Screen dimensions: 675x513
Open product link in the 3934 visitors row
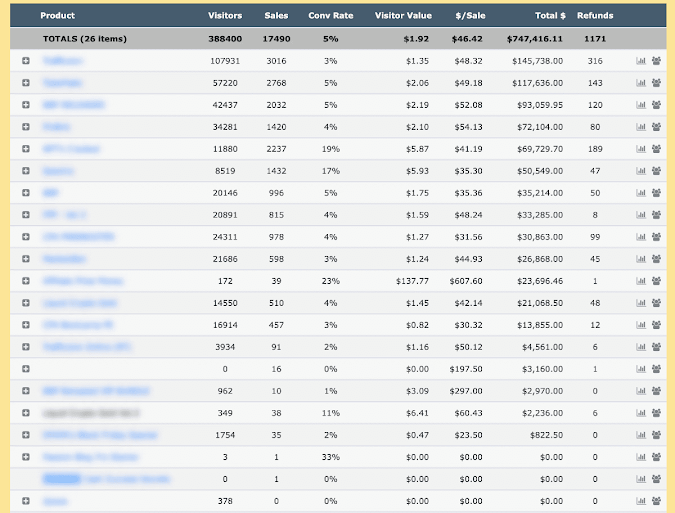pyautogui.click(x=87, y=347)
